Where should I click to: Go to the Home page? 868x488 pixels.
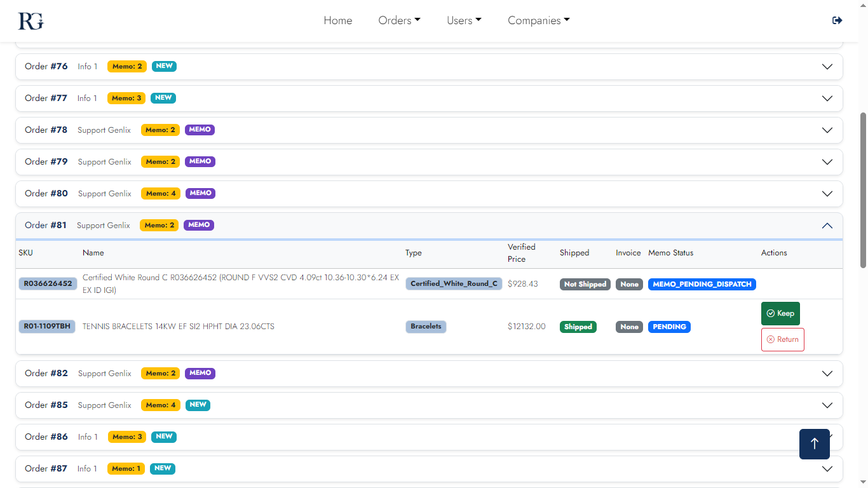337,20
